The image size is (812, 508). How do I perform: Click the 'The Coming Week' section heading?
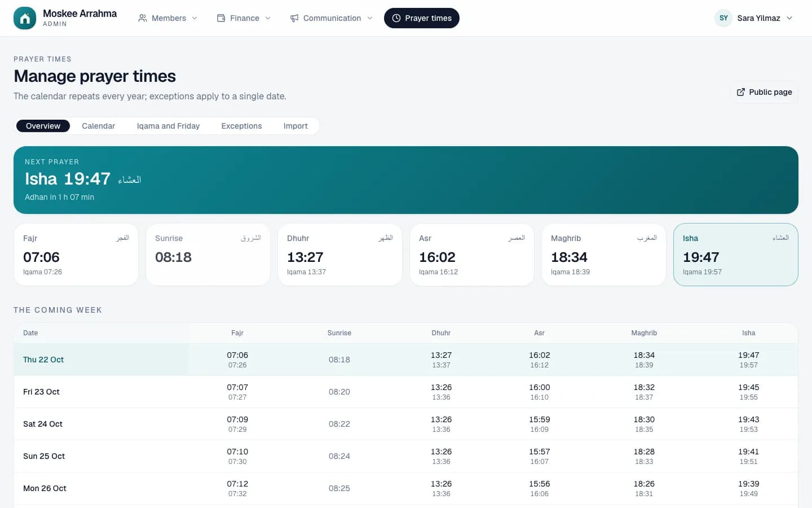click(x=58, y=310)
